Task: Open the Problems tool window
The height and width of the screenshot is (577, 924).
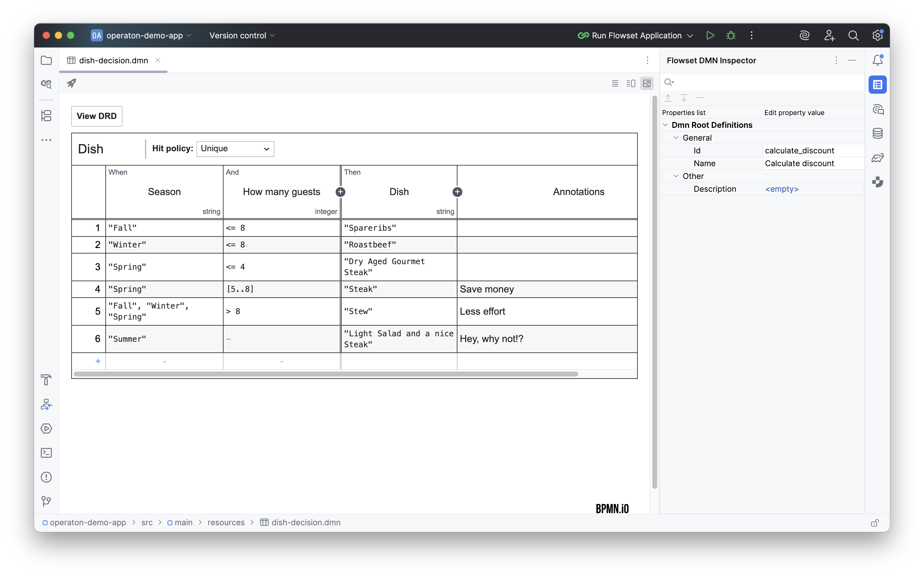Action: [46, 477]
